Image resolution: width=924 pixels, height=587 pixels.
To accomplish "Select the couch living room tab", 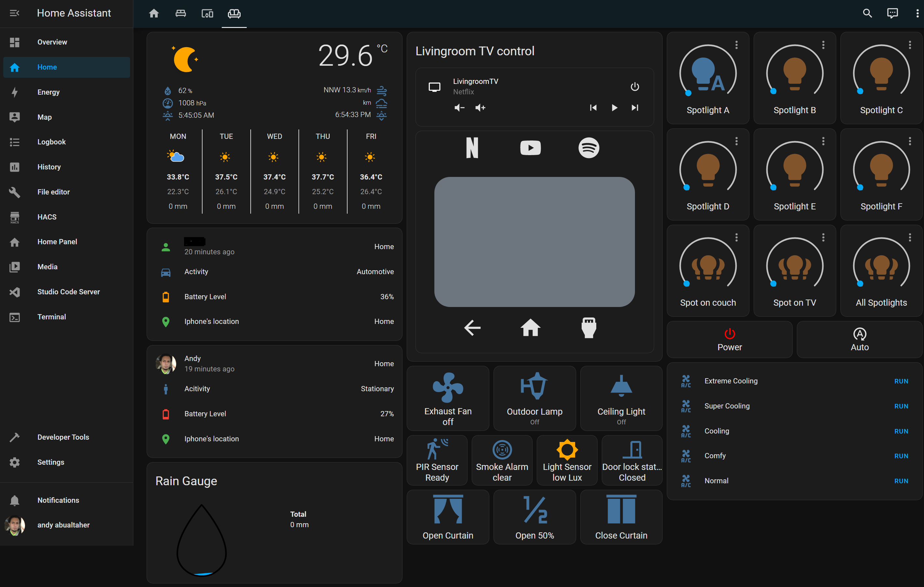I will pyautogui.click(x=234, y=13).
